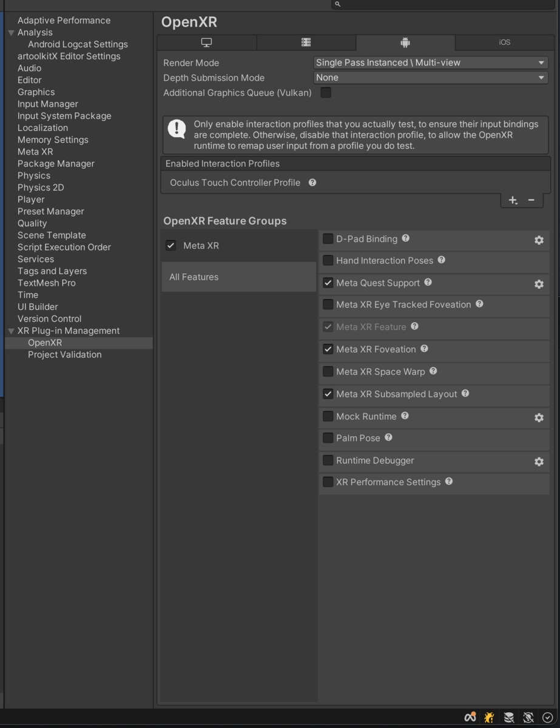Select the desktop standalone platform tab icon
This screenshot has width=560, height=728.
pos(206,42)
